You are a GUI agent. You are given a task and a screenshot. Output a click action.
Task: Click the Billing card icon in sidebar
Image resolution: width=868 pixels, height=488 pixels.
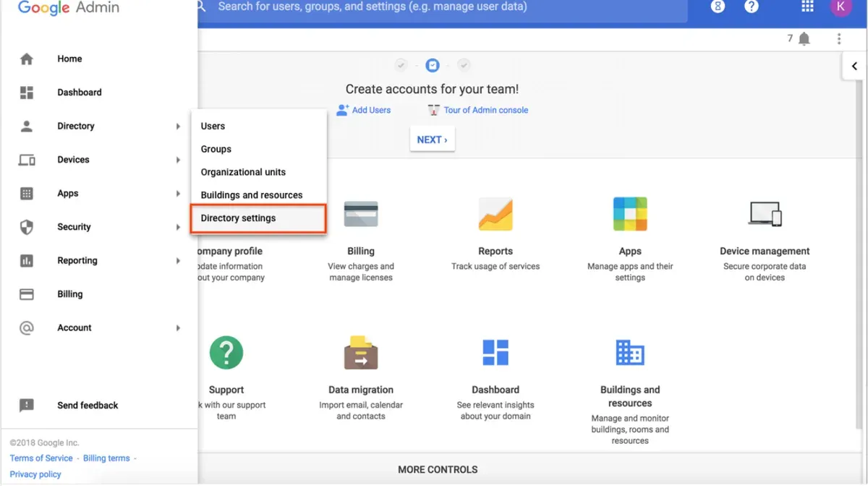[27, 294]
